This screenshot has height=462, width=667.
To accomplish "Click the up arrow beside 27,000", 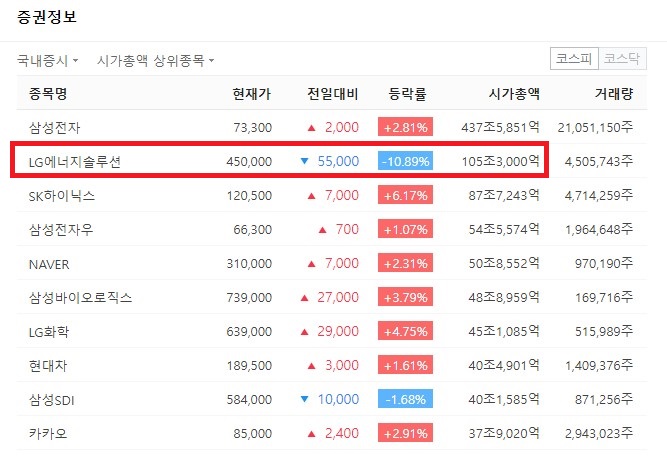I will pyautogui.click(x=304, y=298).
